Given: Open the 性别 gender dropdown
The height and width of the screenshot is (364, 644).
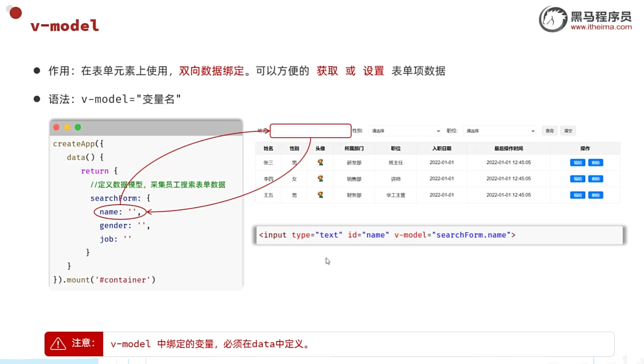Looking at the screenshot, I should [405, 131].
